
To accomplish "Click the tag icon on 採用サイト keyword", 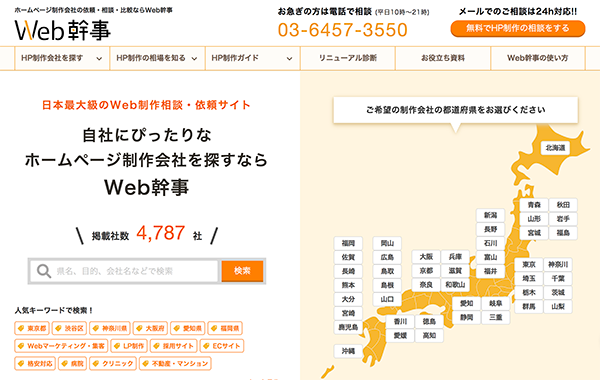I will pyautogui.click(x=157, y=346).
